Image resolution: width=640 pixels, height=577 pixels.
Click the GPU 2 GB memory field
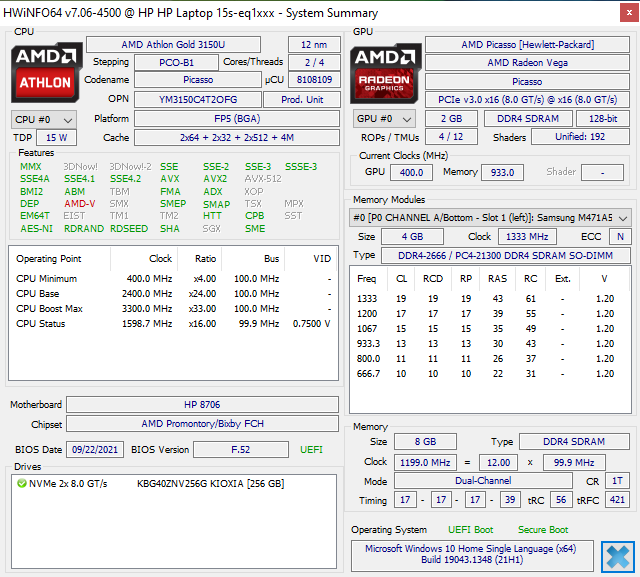451,119
